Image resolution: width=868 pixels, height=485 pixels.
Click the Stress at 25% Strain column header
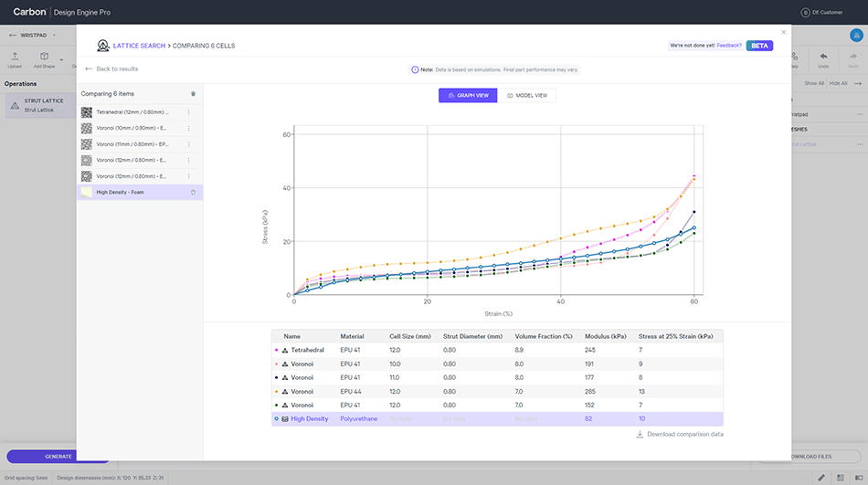click(x=675, y=336)
